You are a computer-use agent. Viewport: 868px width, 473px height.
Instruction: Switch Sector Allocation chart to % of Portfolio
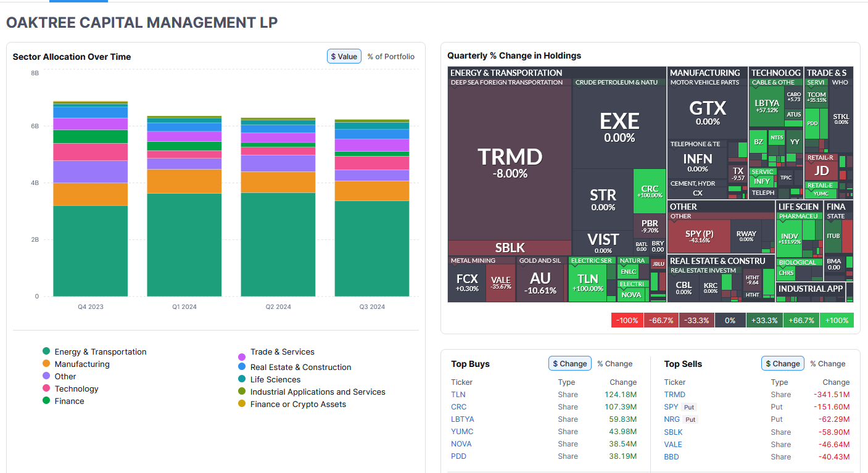(391, 56)
